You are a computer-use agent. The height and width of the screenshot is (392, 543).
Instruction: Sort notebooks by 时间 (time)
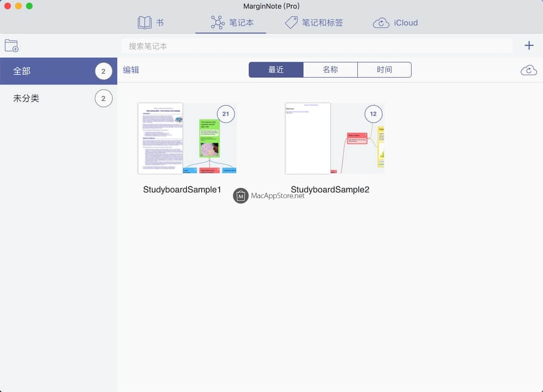[x=384, y=70]
